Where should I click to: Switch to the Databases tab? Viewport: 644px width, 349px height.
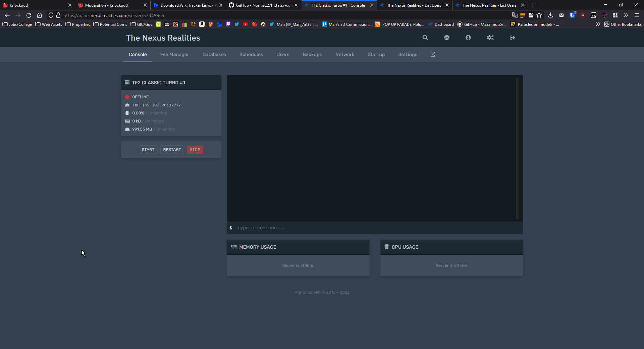coord(214,54)
